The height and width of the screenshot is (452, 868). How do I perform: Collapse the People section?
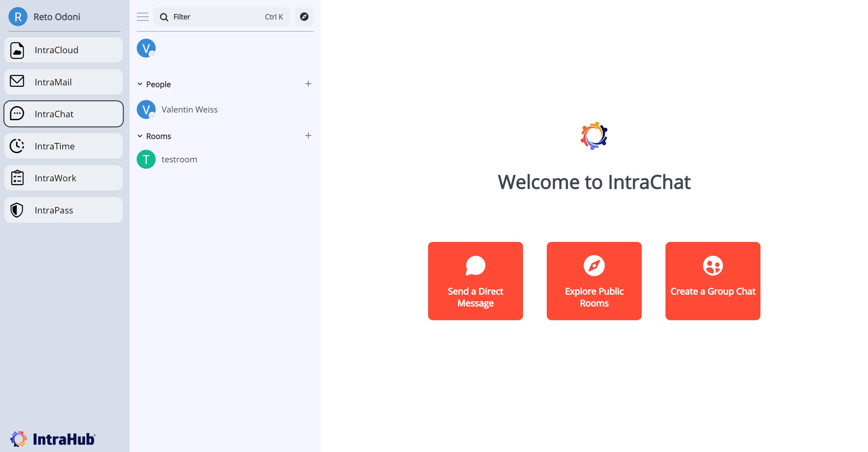coord(140,84)
